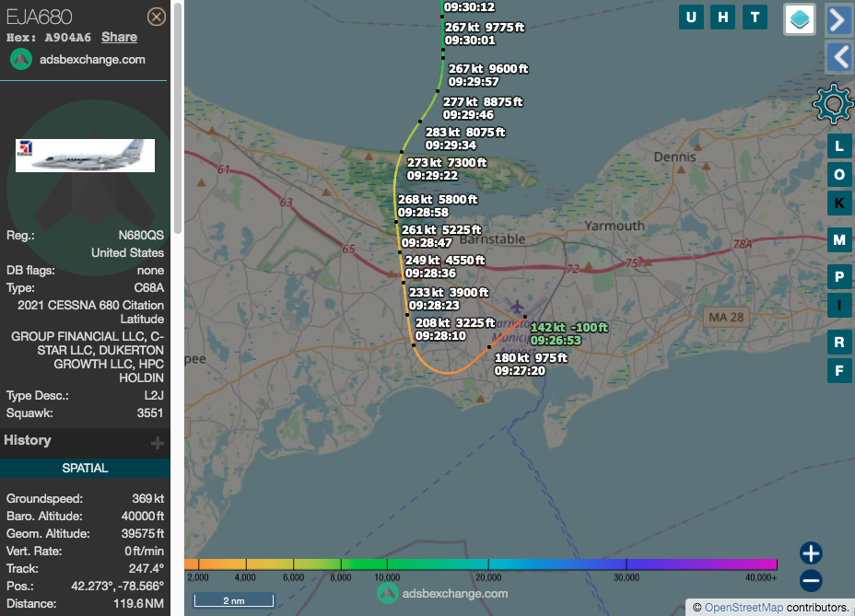Click the Barnstable town label on map
Viewport: 855px width, 616px height.
pos(492,239)
